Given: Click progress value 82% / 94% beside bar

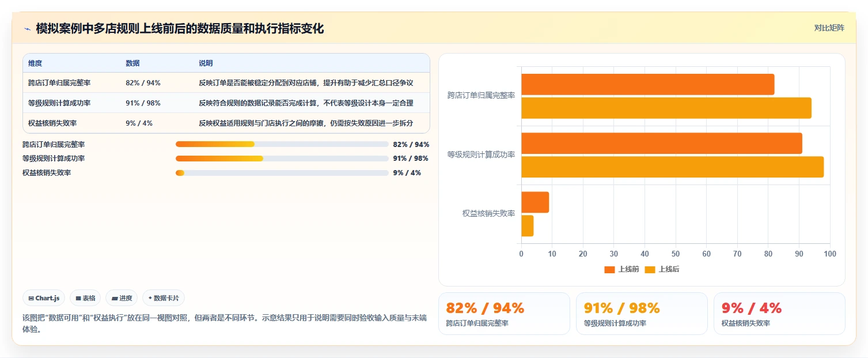Looking at the screenshot, I should click(411, 144).
